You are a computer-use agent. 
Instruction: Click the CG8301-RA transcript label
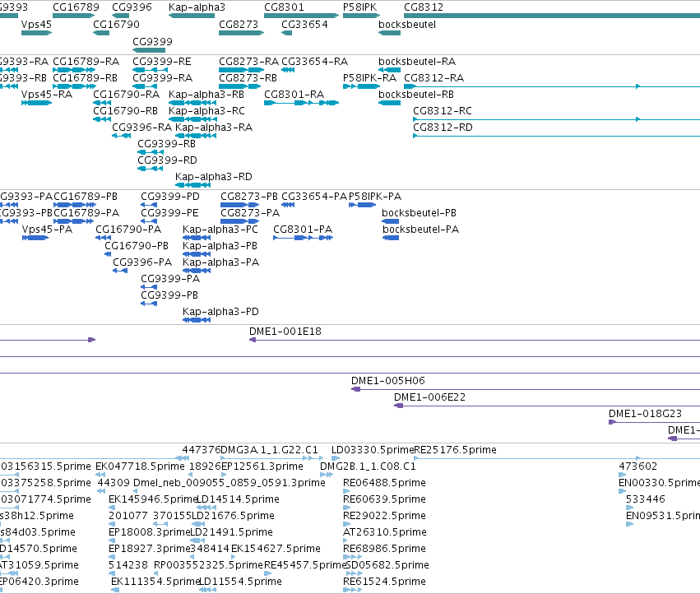coord(294,95)
